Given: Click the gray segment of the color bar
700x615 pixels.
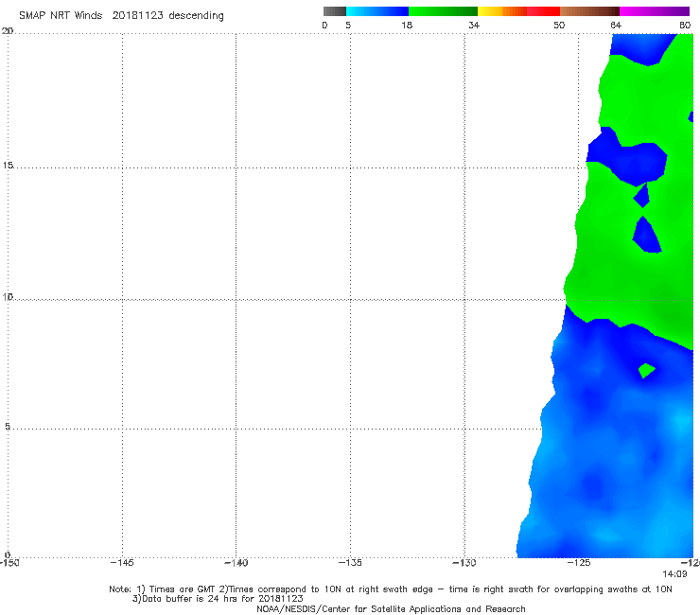Looking at the screenshot, I should click(334, 11).
